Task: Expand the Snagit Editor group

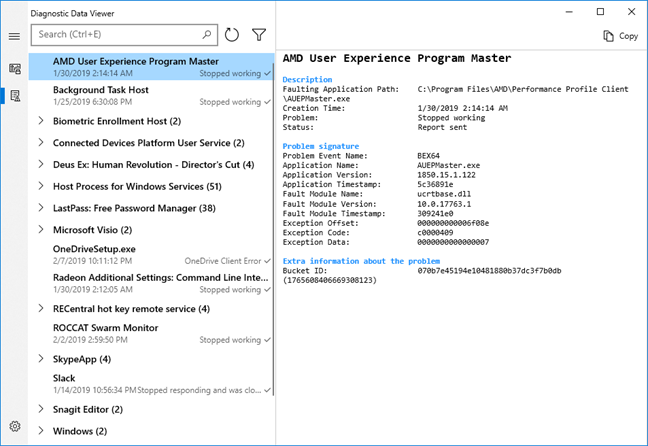Action: (40, 409)
